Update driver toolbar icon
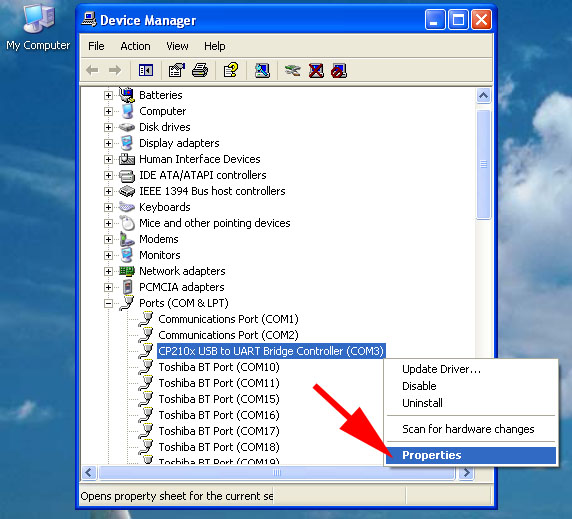This screenshot has width=572, height=519. pos(293,70)
